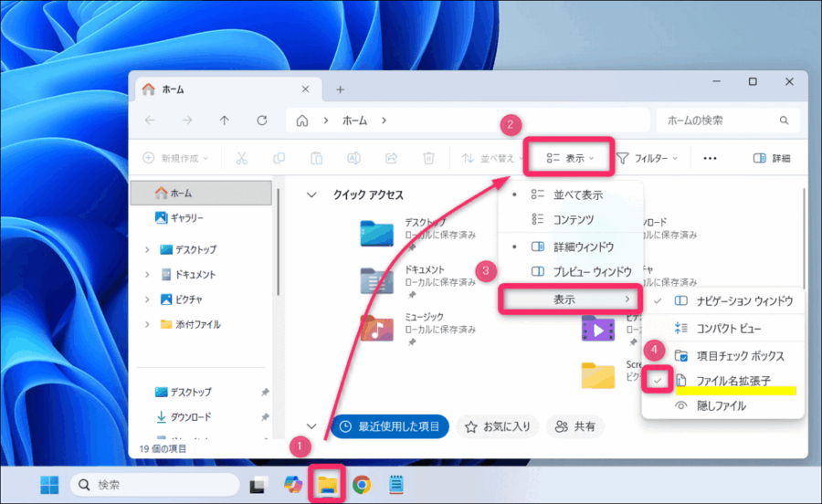This screenshot has height=504, width=822.
Task: Open File Explorer from the taskbar
Action: pyautogui.click(x=327, y=485)
